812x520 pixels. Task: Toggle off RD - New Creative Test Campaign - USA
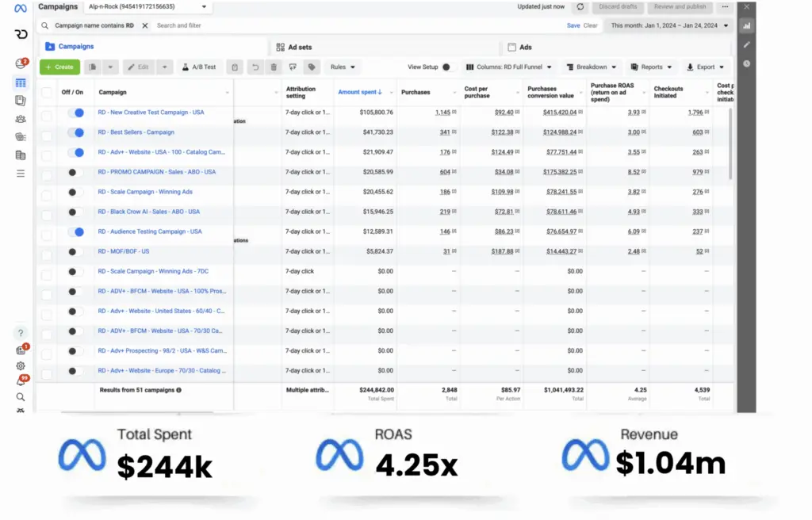click(x=75, y=113)
